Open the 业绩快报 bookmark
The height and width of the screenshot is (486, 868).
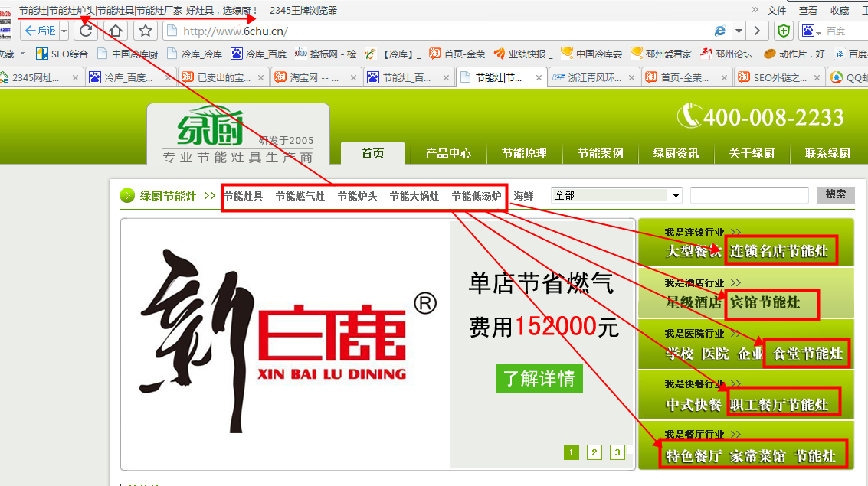522,54
